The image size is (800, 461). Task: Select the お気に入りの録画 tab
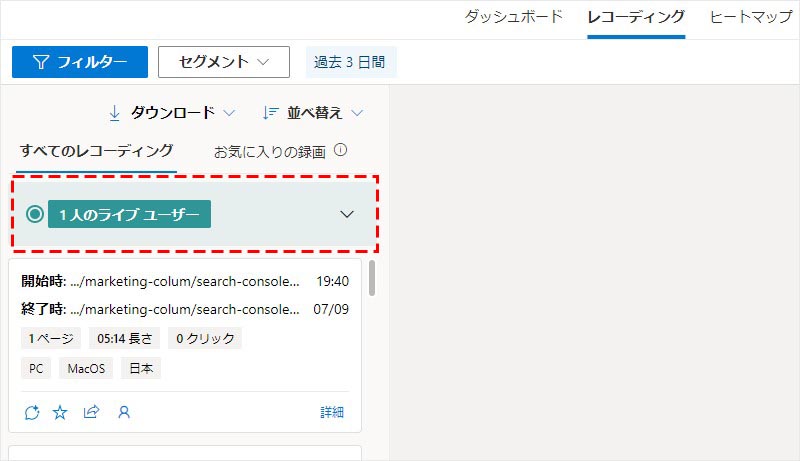click(269, 152)
